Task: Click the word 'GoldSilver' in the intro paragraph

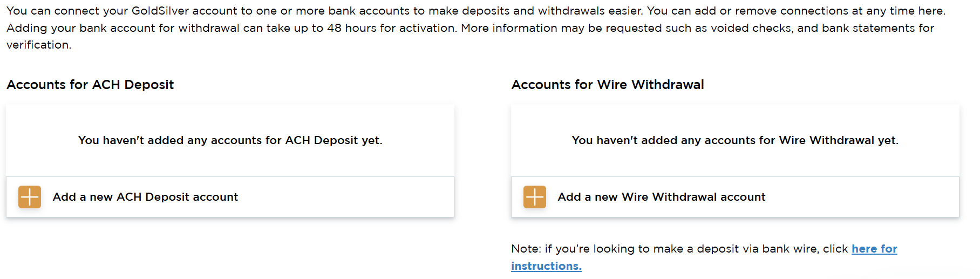Action: point(160,11)
